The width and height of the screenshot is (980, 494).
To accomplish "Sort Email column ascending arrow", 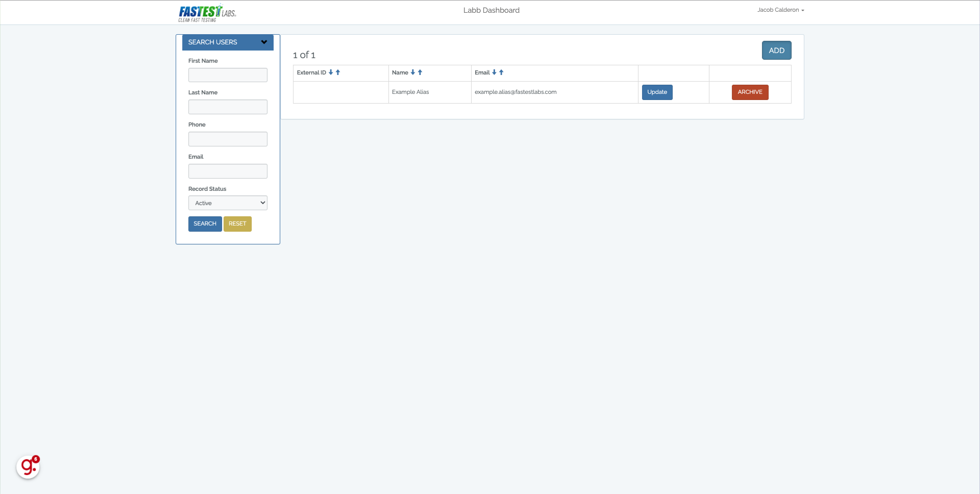I will pos(501,72).
